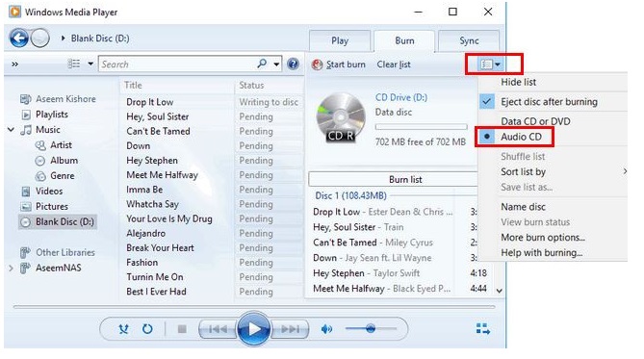The image size is (644, 359).
Task: Click the search magnifier icon
Action: point(262,64)
